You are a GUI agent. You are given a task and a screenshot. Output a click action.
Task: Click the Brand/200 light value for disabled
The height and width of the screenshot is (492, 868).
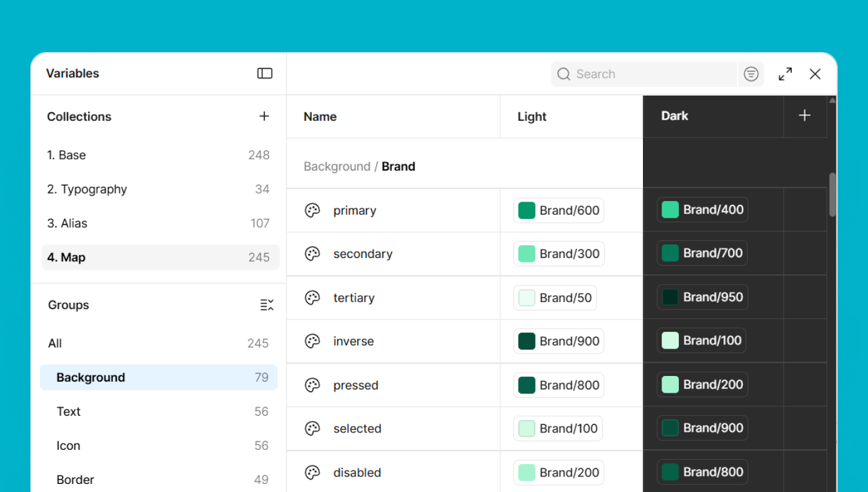pyautogui.click(x=559, y=473)
